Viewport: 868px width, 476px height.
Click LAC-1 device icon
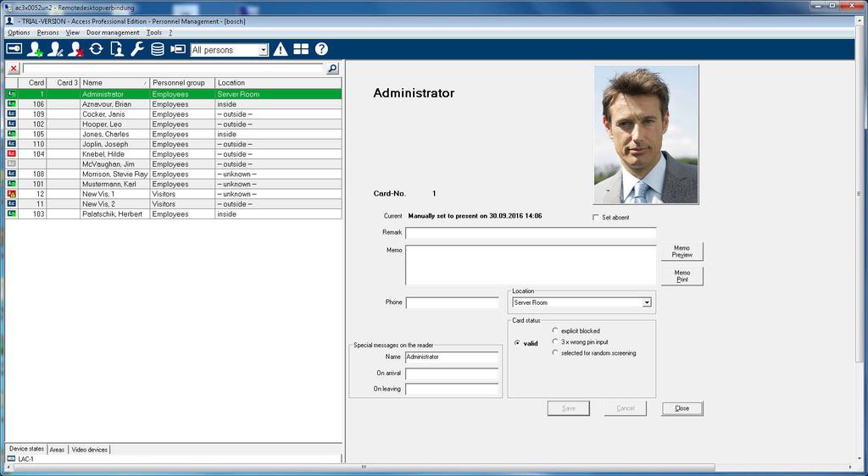click(x=11, y=459)
